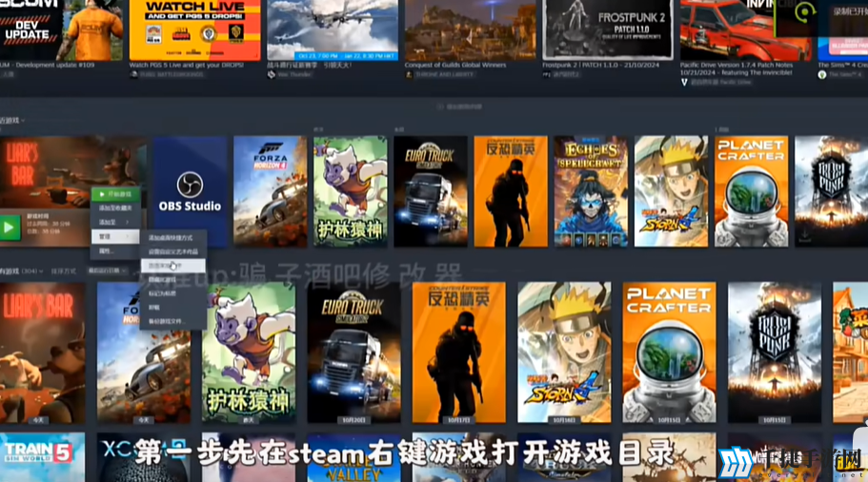Open 护林猿神 in the all games grid
Image resolution: width=868 pixels, height=482 pixels.
point(249,352)
